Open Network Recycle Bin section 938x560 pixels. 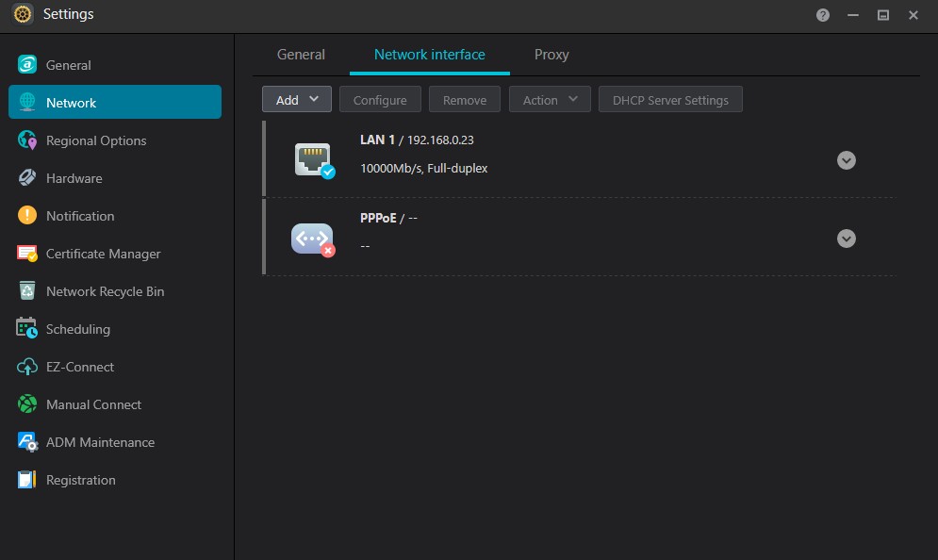click(x=115, y=290)
